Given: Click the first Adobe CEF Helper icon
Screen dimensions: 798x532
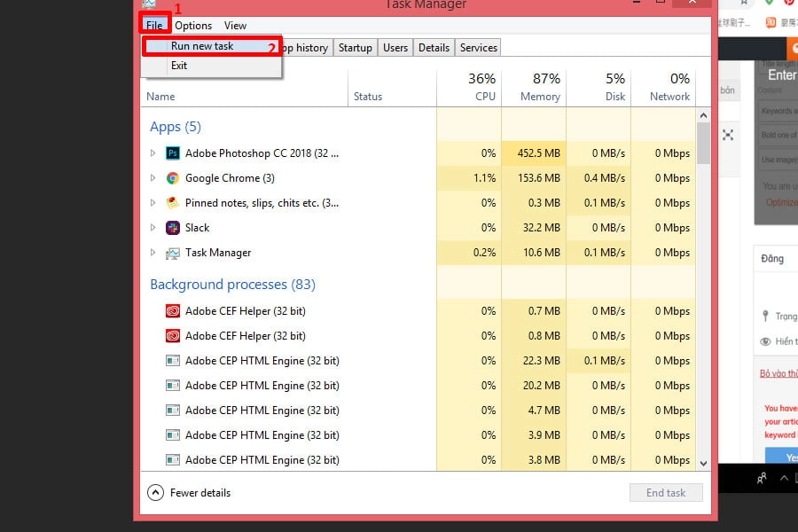Looking at the screenshot, I should click(173, 311).
